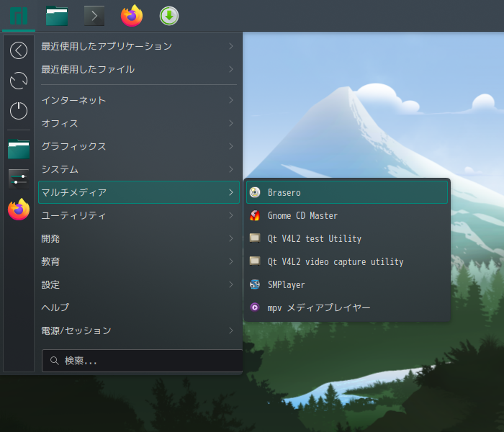The width and height of the screenshot is (504, 432).
Task: Expand the 電源/セッション submenu arrow
Action: (231, 330)
